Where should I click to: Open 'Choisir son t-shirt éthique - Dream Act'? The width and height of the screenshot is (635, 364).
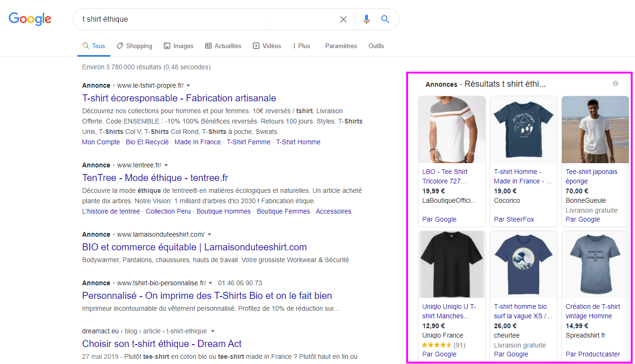162,344
